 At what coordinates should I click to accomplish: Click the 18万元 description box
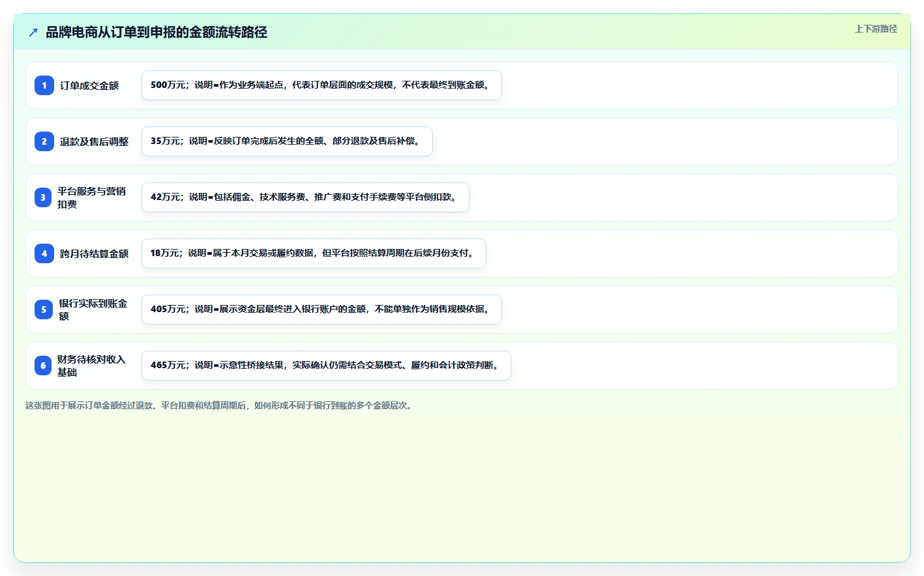click(x=314, y=253)
